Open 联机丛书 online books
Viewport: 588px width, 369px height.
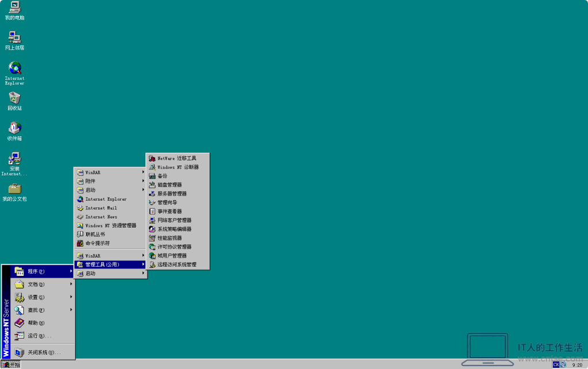pos(110,235)
